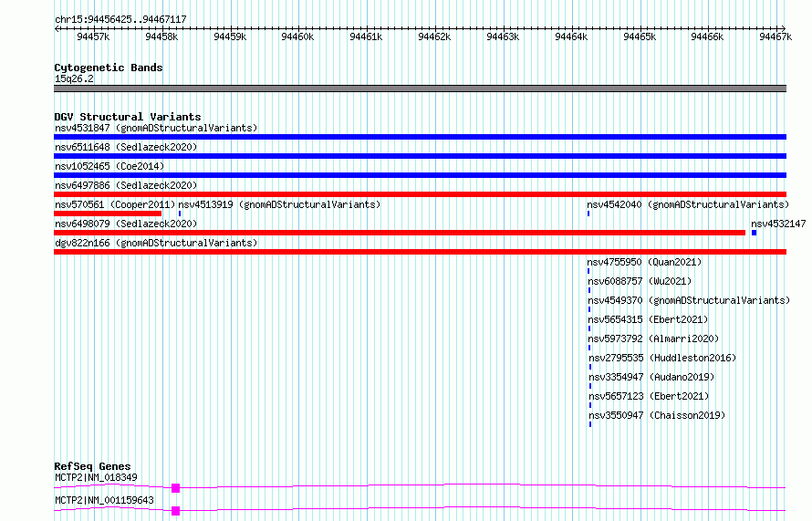Select the nsv4513919 gnomAD variant label
812x521 pixels.
pos(279,204)
